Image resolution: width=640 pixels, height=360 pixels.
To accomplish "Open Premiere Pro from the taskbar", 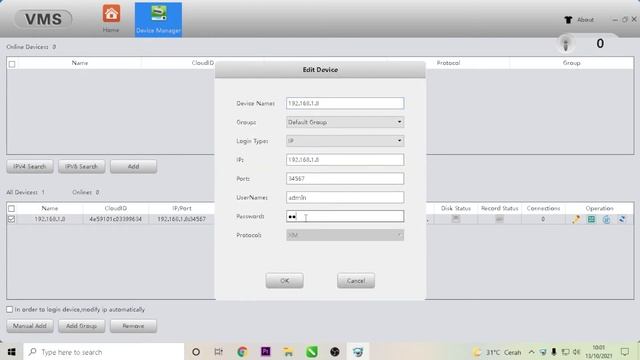I will 265,352.
